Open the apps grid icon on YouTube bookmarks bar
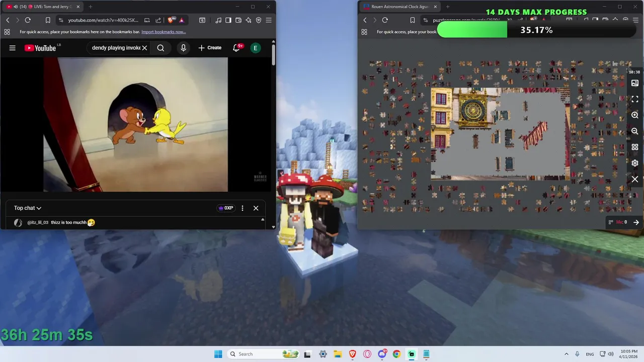The height and width of the screenshot is (362, 644). tap(7, 32)
